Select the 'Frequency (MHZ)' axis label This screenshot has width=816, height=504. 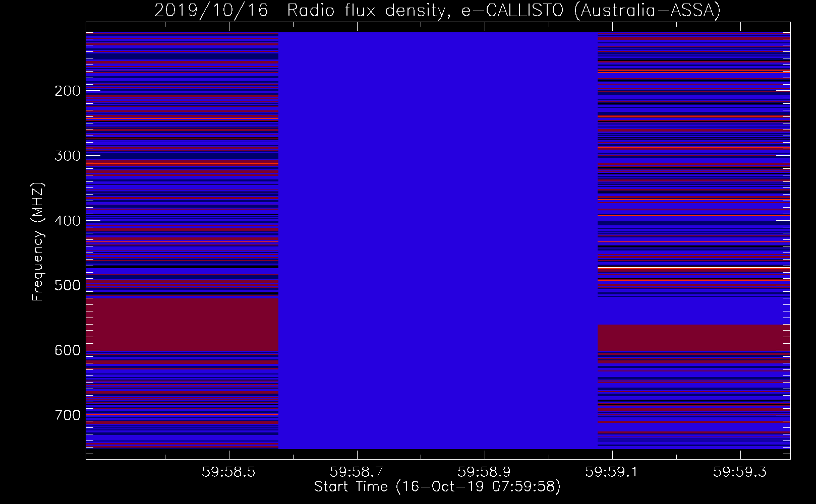[x=38, y=242]
